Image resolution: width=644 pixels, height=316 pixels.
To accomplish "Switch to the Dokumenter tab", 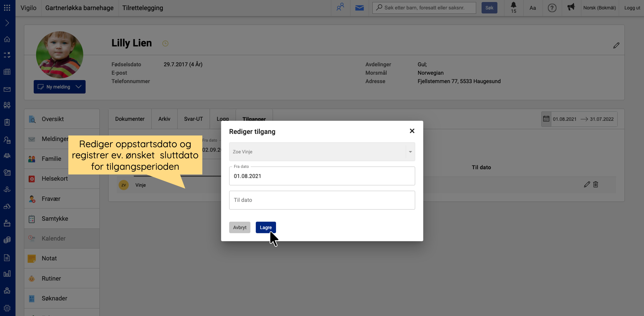I will (130, 119).
